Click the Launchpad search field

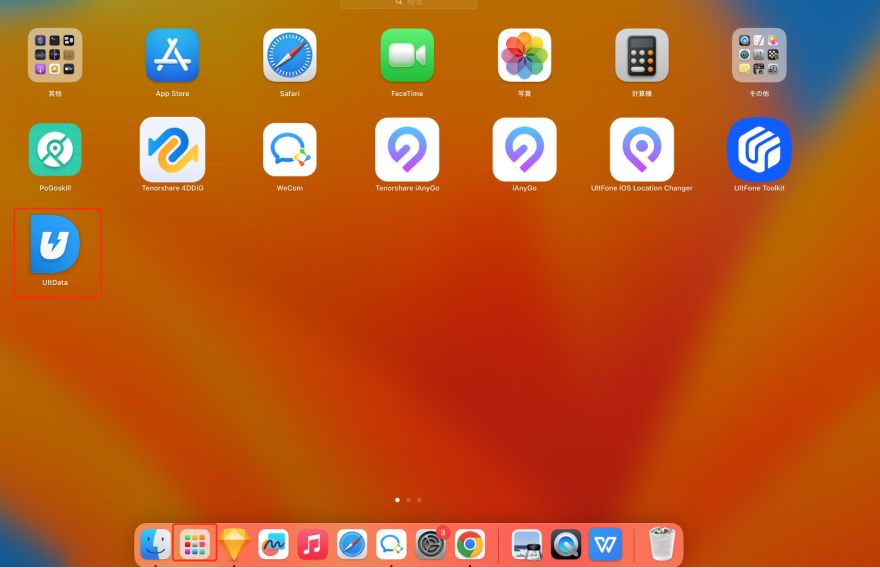tap(408, 4)
